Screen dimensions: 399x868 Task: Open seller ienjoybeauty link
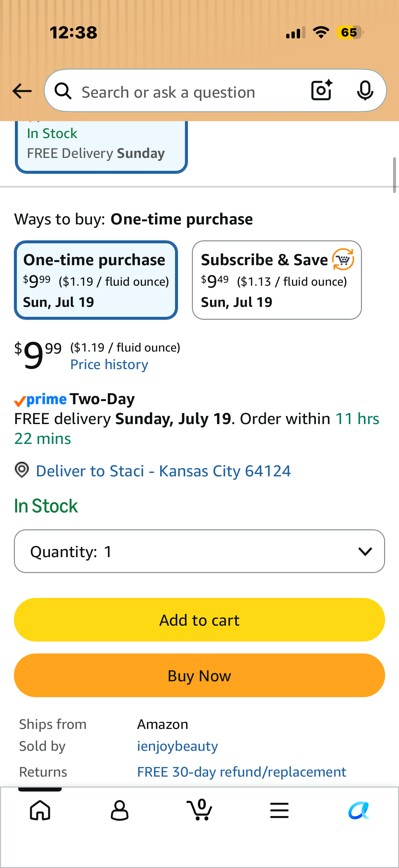pyautogui.click(x=177, y=747)
